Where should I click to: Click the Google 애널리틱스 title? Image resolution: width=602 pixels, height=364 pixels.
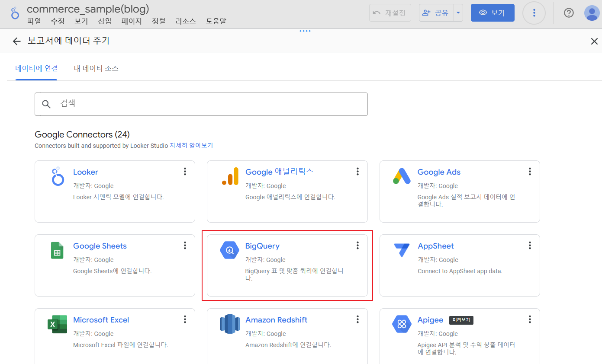(279, 172)
